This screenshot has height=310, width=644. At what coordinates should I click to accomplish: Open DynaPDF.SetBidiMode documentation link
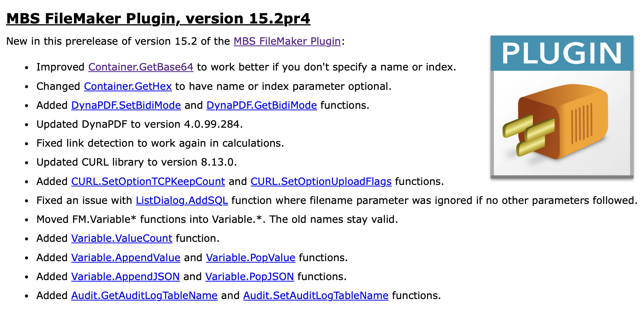126,105
